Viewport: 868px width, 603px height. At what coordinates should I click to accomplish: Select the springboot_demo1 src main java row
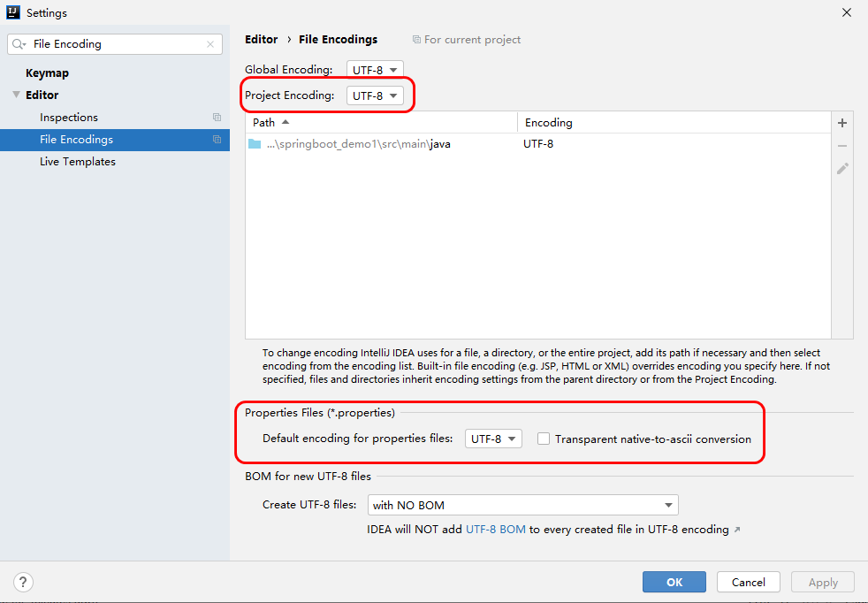coord(538,144)
